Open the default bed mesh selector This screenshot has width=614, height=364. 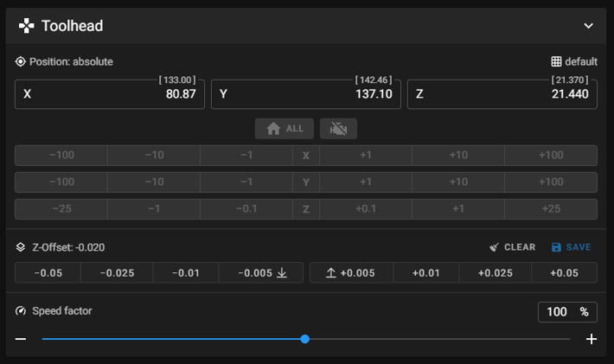click(574, 62)
